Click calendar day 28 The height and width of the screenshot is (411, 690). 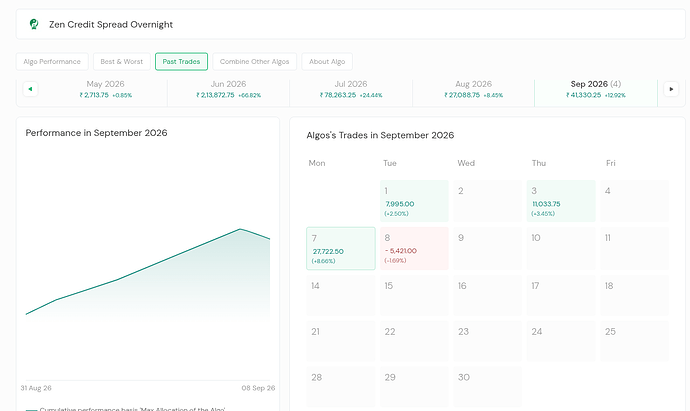341,387
